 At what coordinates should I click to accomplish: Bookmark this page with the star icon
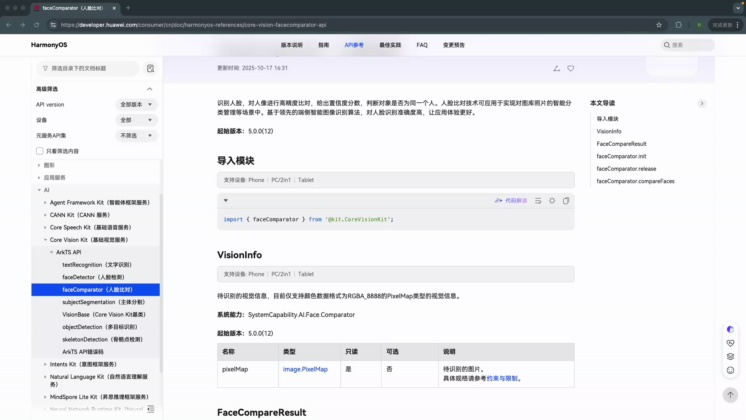coord(658,24)
